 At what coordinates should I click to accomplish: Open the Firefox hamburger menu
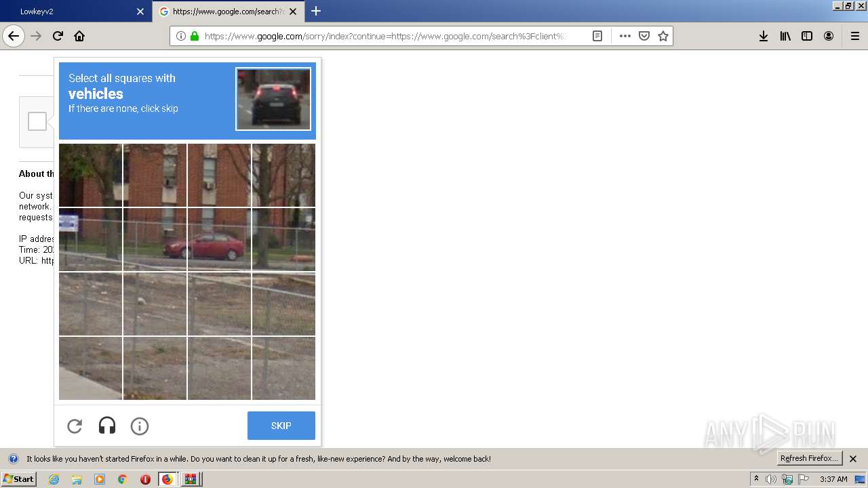pyautogui.click(x=855, y=36)
